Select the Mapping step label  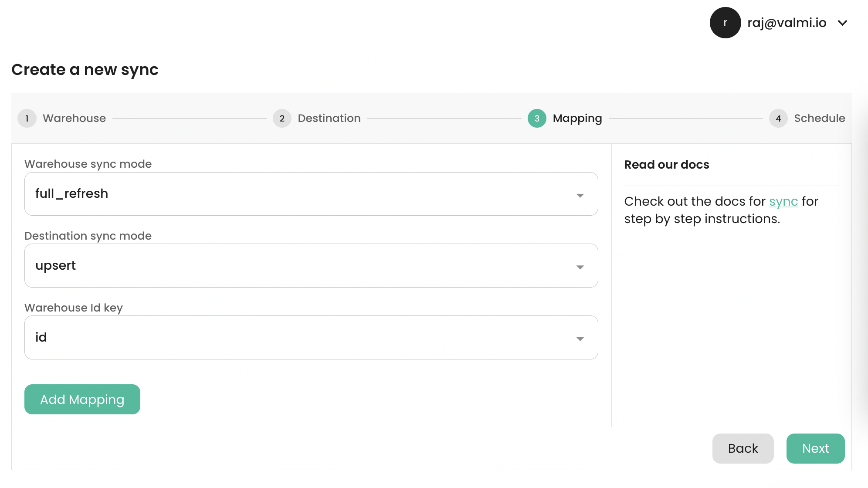[x=577, y=118]
